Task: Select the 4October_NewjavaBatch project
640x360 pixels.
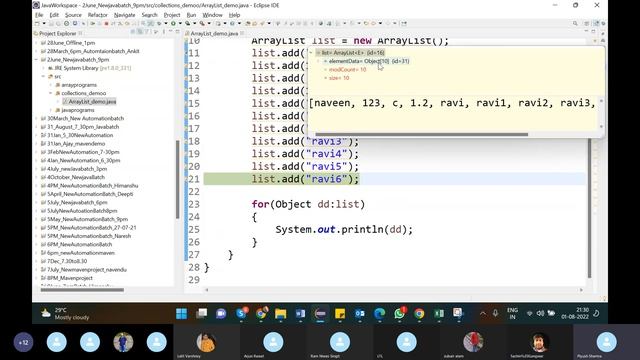Action: tap(76, 177)
